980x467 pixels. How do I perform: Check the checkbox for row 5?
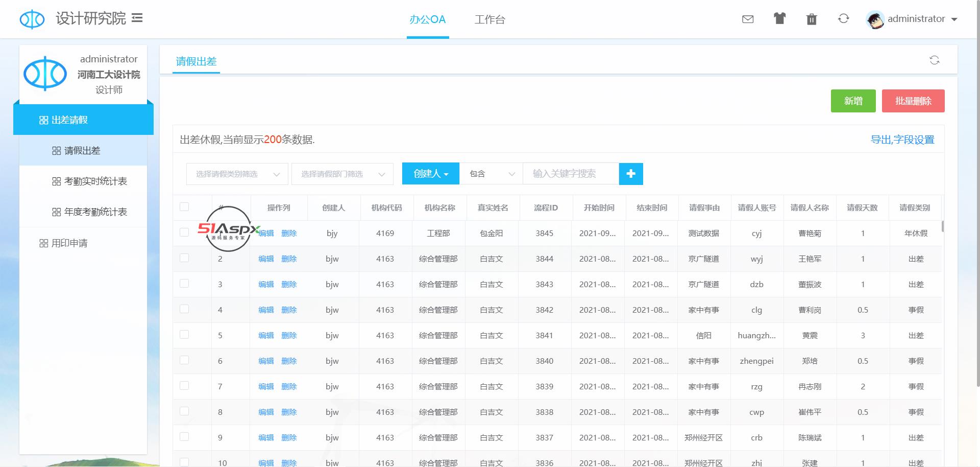tap(184, 335)
